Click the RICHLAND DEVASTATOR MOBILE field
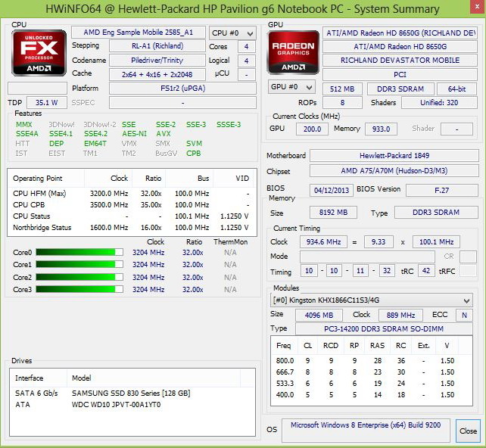The height and width of the screenshot is (448, 486). click(x=400, y=61)
